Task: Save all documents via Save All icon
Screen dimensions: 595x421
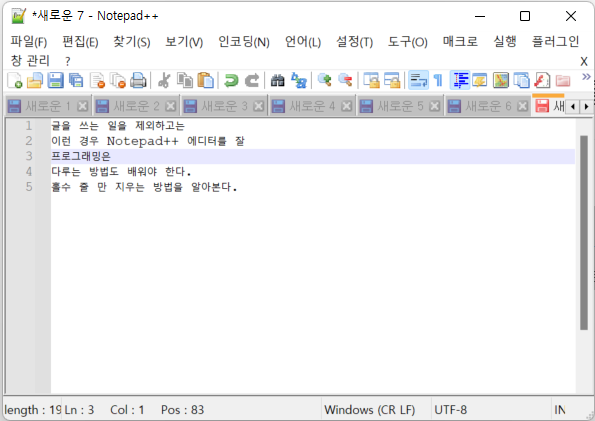Action: click(76, 80)
